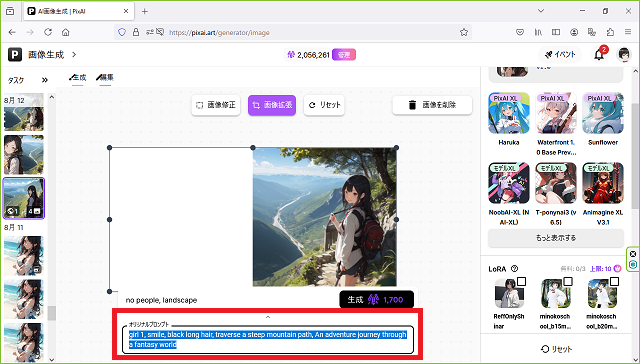Bookmark this page with the star
640x364 pixels.
click(x=464, y=32)
